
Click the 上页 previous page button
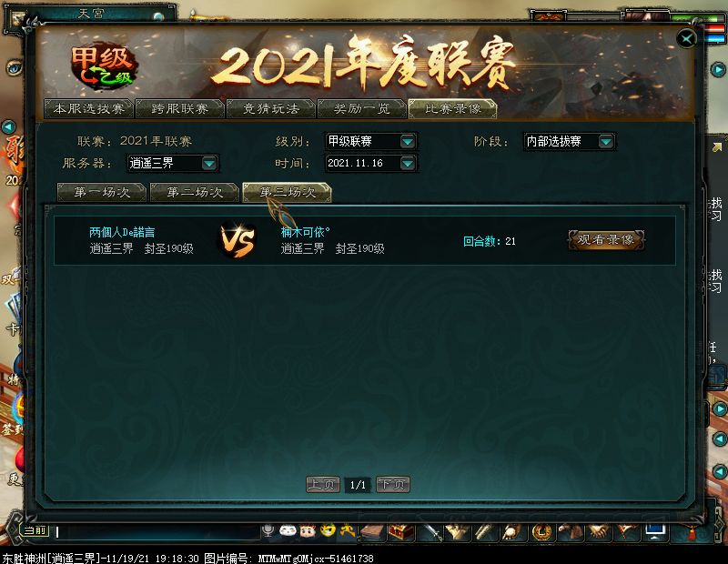coord(323,485)
